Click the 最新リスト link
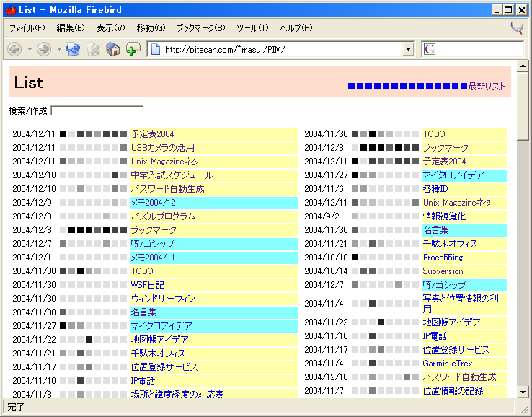 486,87
